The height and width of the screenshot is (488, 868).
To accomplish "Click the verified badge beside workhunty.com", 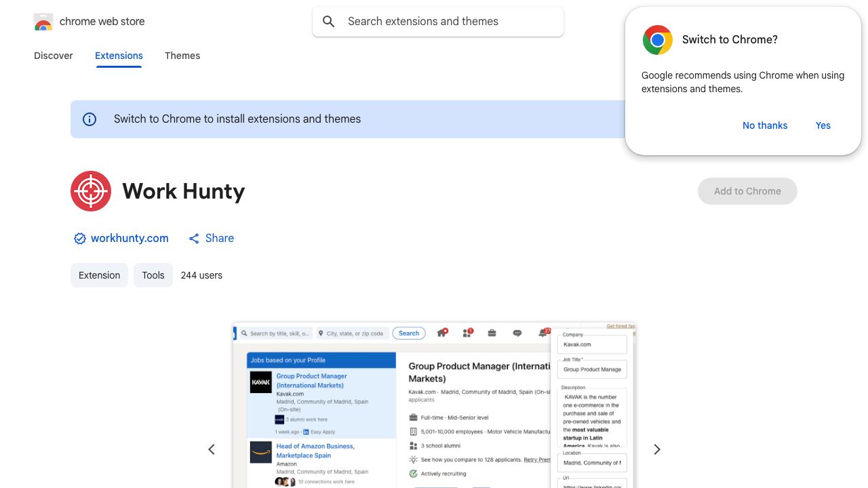I will pos(80,239).
